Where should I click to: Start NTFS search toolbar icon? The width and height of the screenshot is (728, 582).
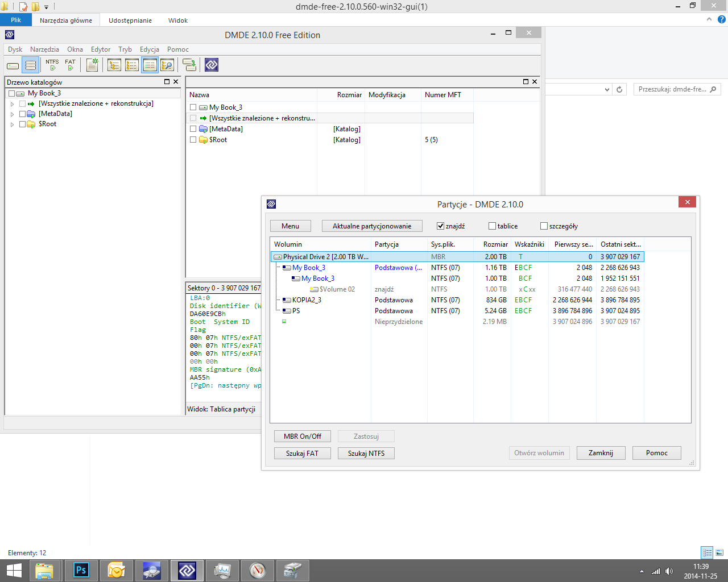tap(52, 65)
